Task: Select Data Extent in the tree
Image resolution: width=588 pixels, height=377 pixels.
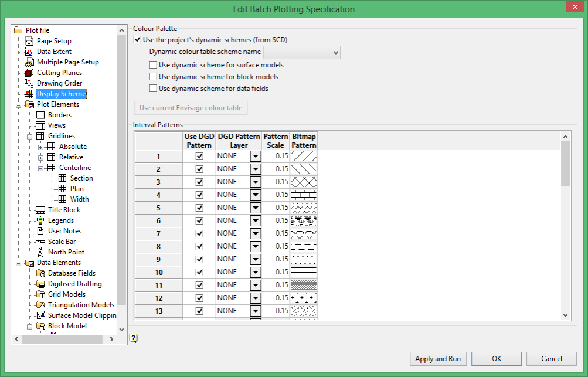Action: click(x=54, y=52)
